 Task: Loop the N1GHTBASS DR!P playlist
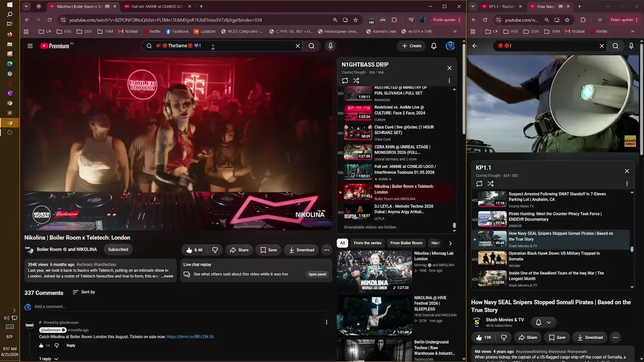click(345, 80)
